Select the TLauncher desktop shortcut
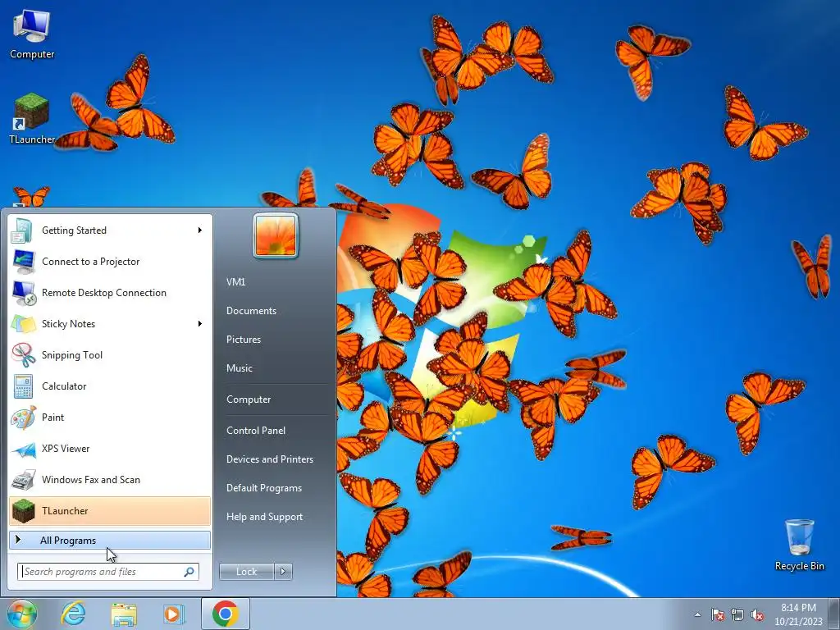The height and width of the screenshot is (630, 840). coord(32,119)
